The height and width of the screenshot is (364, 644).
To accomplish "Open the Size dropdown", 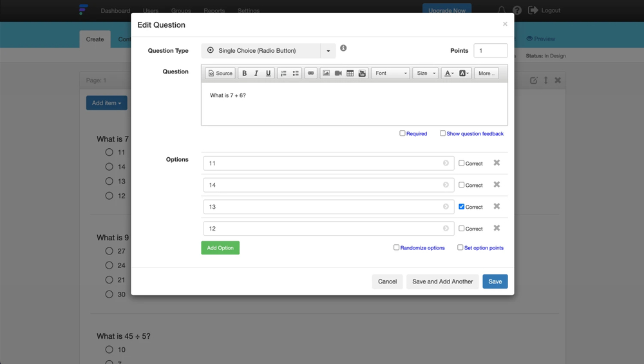I will point(426,73).
